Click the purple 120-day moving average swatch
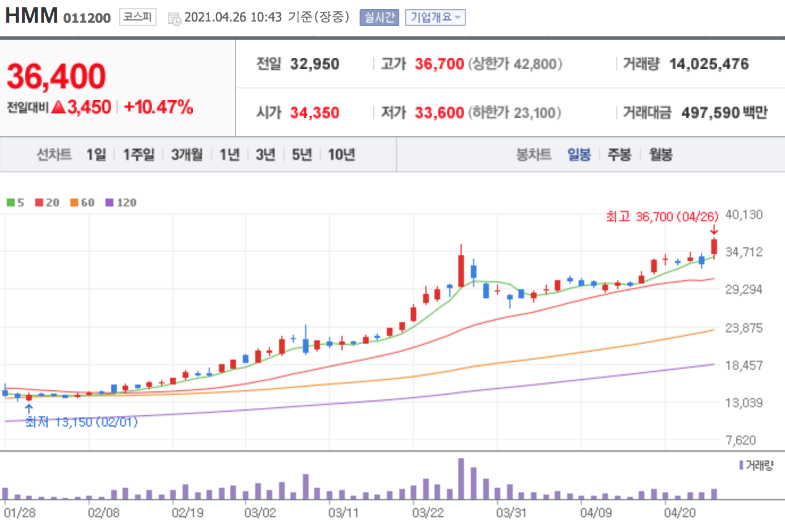The image size is (785, 532). click(109, 202)
